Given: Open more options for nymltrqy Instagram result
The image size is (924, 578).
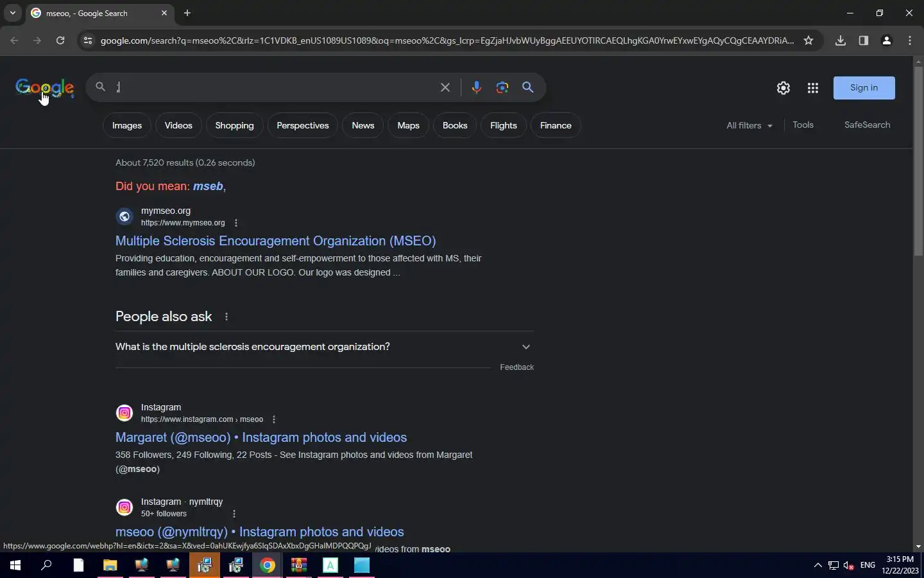Looking at the screenshot, I should click(x=234, y=514).
